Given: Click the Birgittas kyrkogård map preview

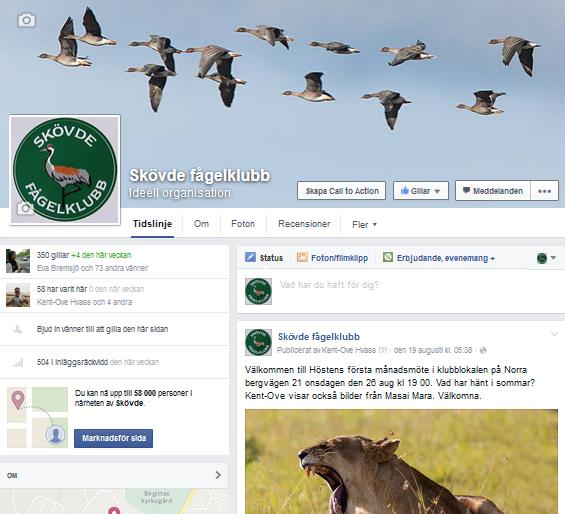Looking at the screenshot, I should click(x=114, y=501).
